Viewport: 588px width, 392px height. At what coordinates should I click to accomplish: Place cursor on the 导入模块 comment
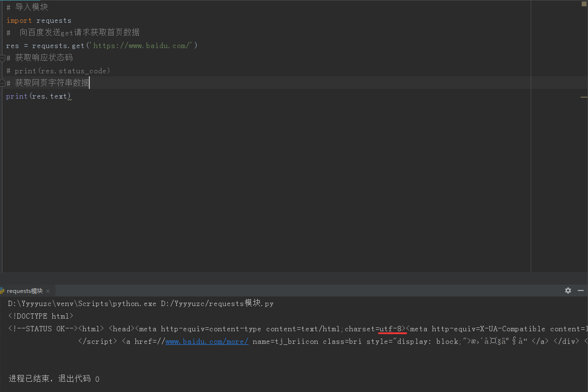click(27, 7)
